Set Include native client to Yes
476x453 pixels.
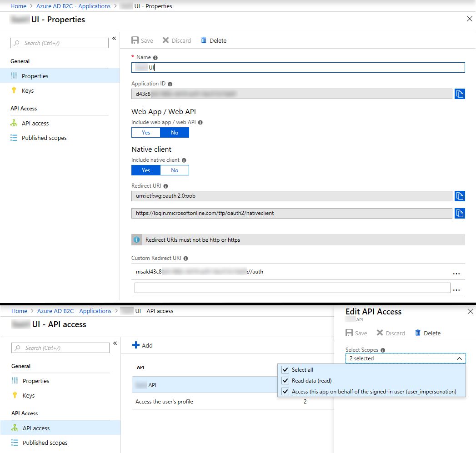[x=146, y=170]
